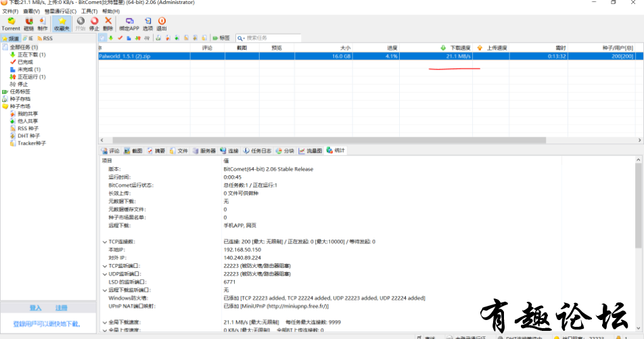Select 种子存档 tree item
The width and height of the screenshot is (644, 339).
(20, 99)
